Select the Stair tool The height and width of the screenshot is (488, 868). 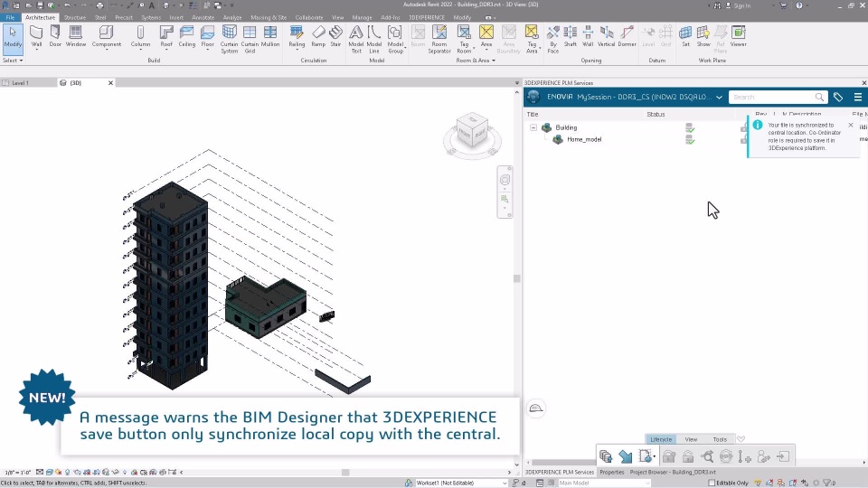tap(336, 36)
